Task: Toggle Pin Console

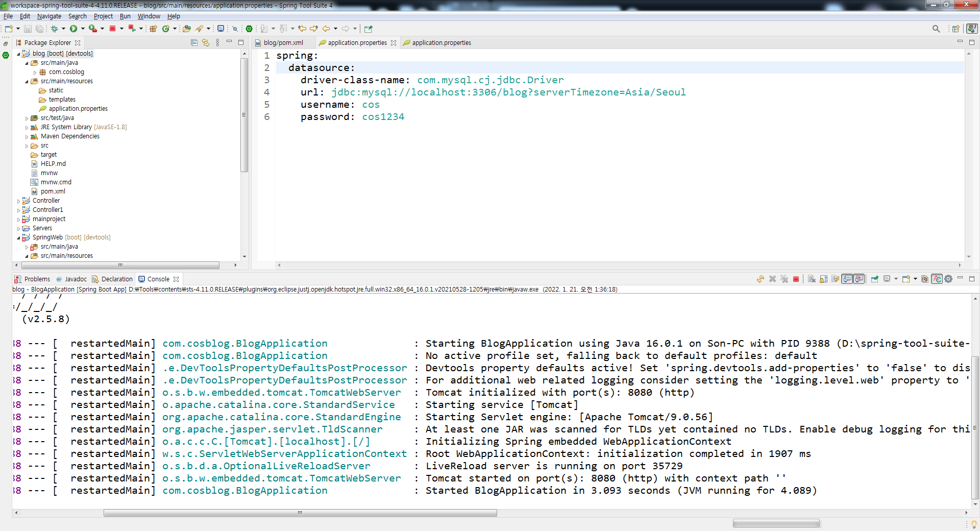Action: point(875,279)
